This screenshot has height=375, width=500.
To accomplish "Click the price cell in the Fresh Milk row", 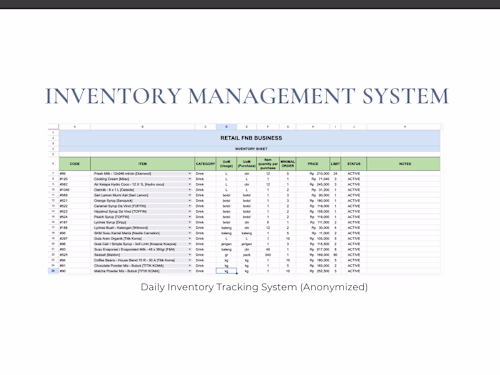I will (313, 174).
